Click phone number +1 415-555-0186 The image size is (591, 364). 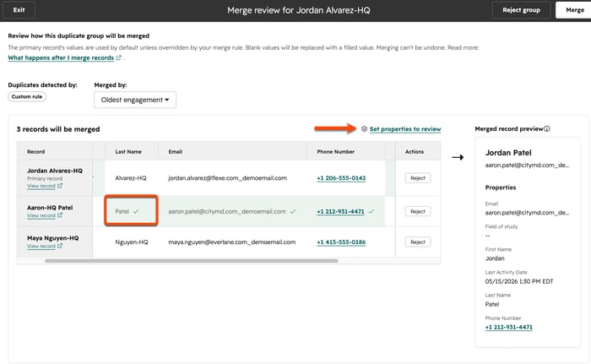coord(341,242)
